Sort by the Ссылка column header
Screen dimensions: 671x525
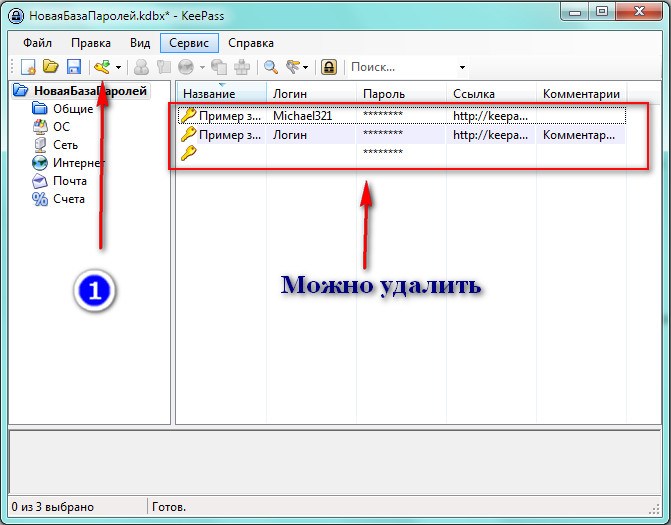tap(491, 94)
